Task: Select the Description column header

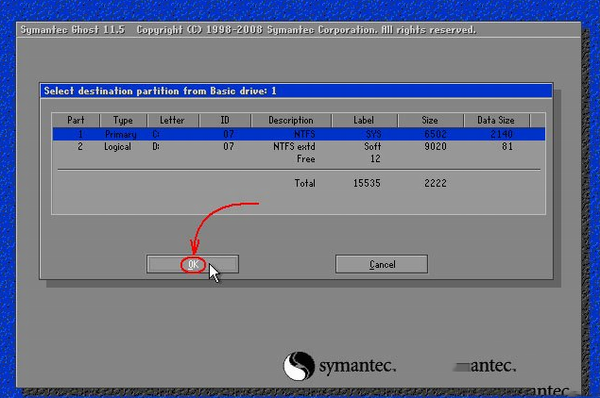Action: tap(291, 120)
